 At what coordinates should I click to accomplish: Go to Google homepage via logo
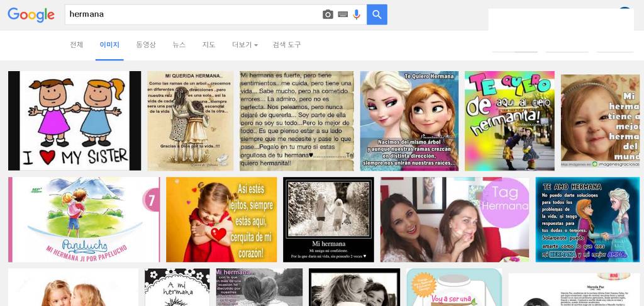click(x=31, y=15)
